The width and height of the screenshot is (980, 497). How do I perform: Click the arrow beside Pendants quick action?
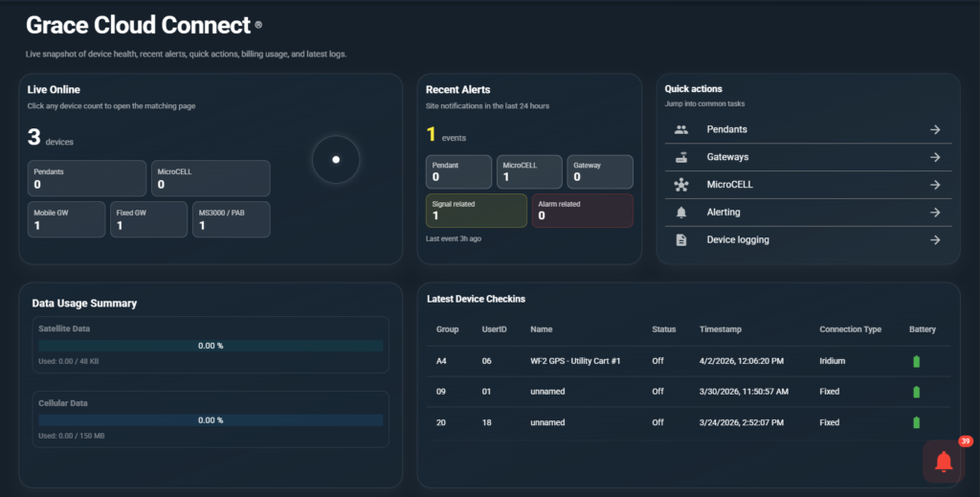click(935, 129)
